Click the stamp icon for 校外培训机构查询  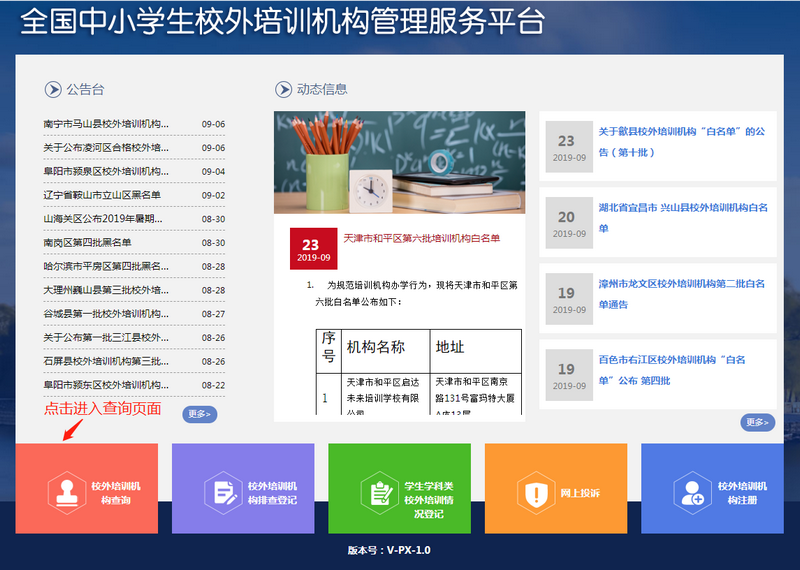pyautogui.click(x=67, y=493)
